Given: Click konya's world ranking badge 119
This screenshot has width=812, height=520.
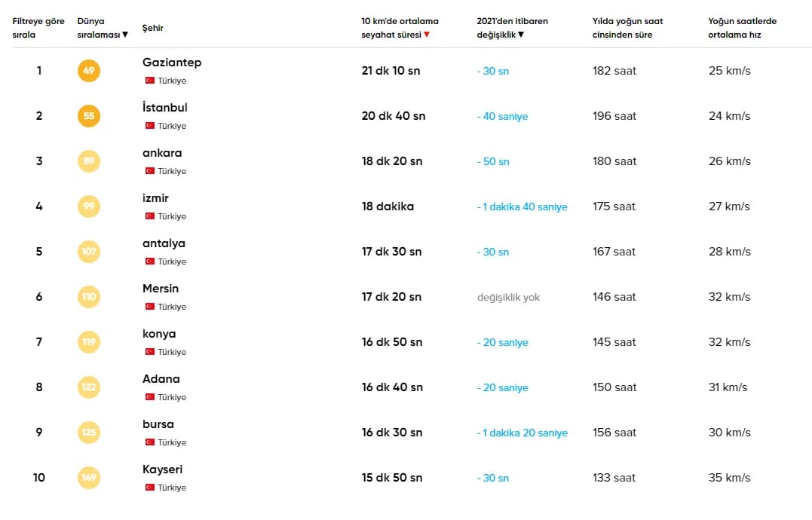Looking at the screenshot, I should point(89,342).
